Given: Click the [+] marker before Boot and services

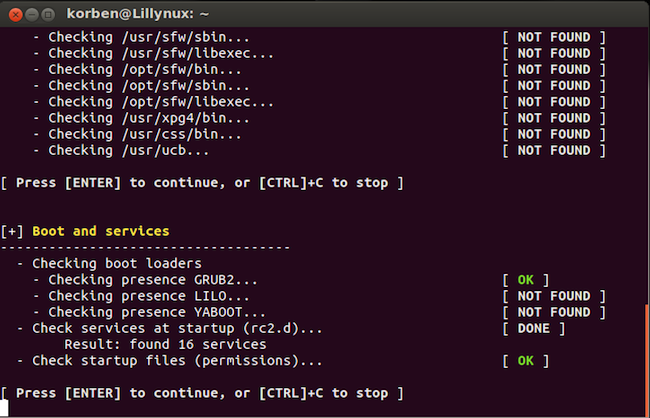Looking at the screenshot, I should [x=12, y=231].
